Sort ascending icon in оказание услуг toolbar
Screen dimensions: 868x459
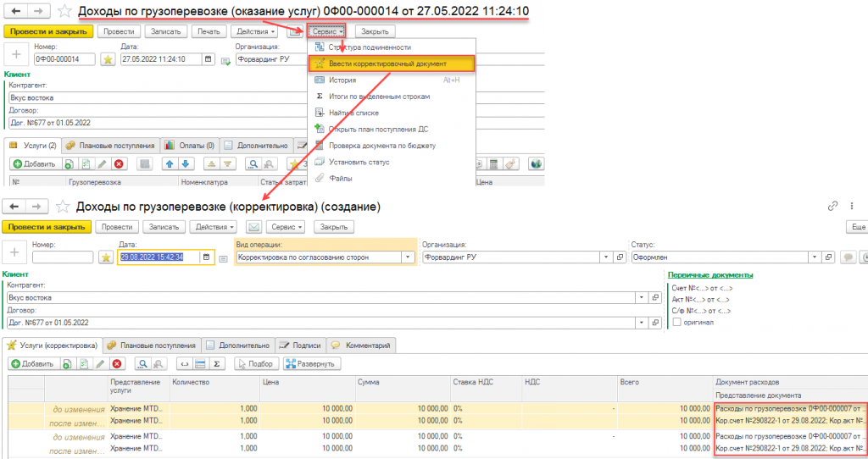[211, 163]
